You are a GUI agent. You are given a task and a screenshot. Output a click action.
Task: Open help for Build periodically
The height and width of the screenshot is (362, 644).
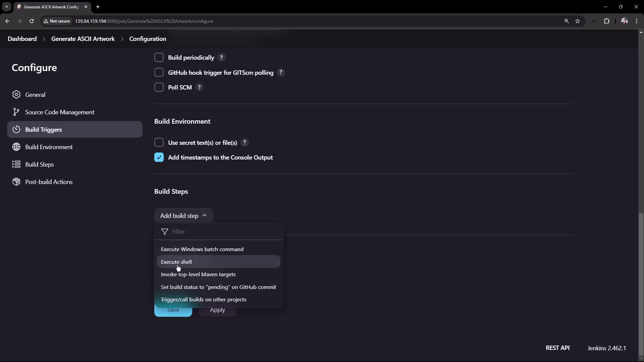[x=221, y=58]
